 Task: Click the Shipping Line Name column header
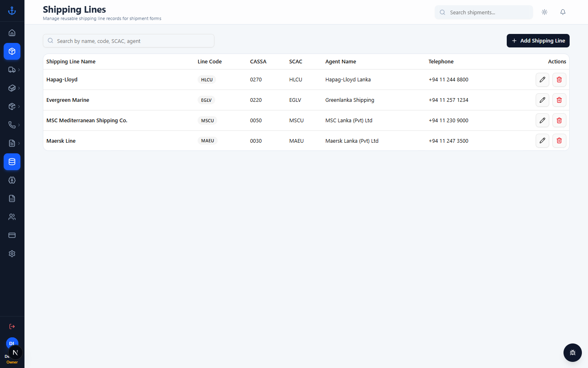(x=71, y=62)
